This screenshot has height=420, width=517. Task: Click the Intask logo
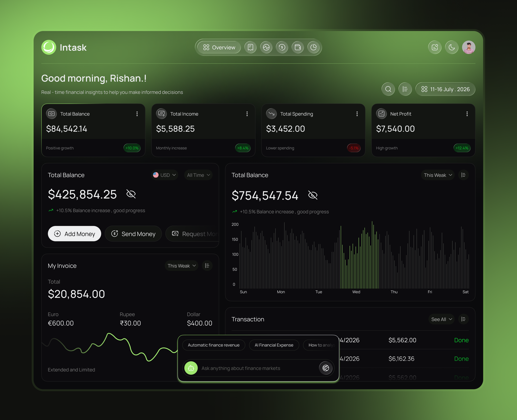[64, 47]
